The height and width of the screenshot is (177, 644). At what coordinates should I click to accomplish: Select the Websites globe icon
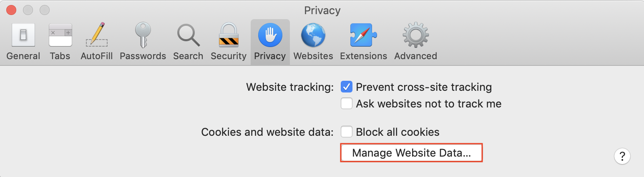313,35
